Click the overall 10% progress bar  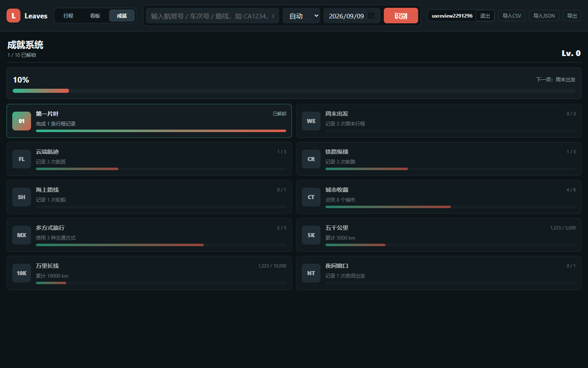pos(294,91)
